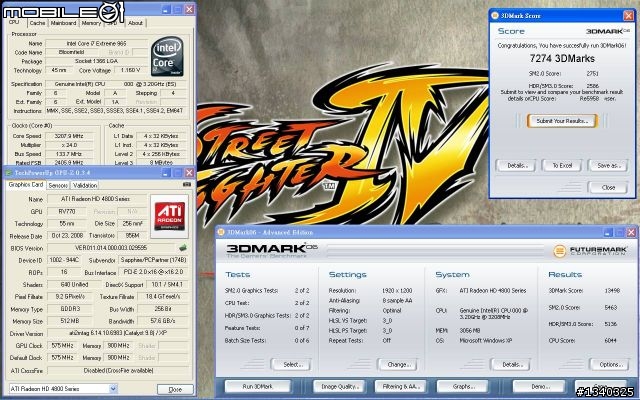
Task: Click the BIOS save chip icon in GPU-Z
Action: [x=183, y=247]
